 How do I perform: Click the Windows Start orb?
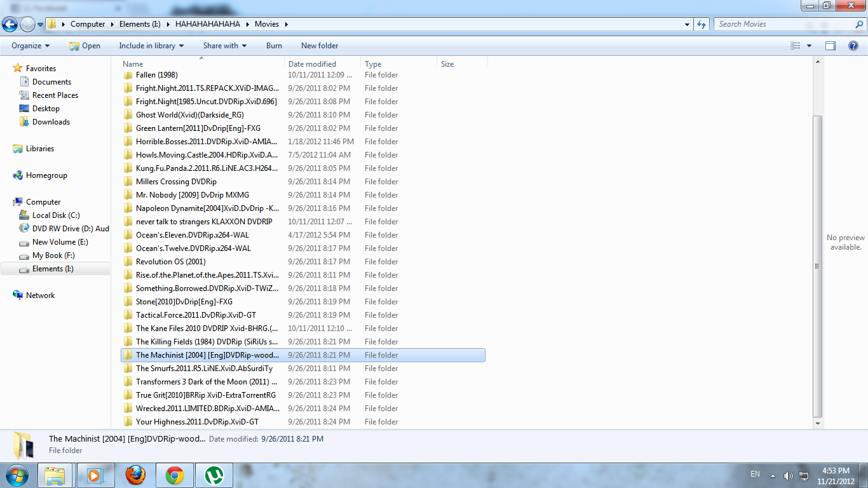(17, 475)
